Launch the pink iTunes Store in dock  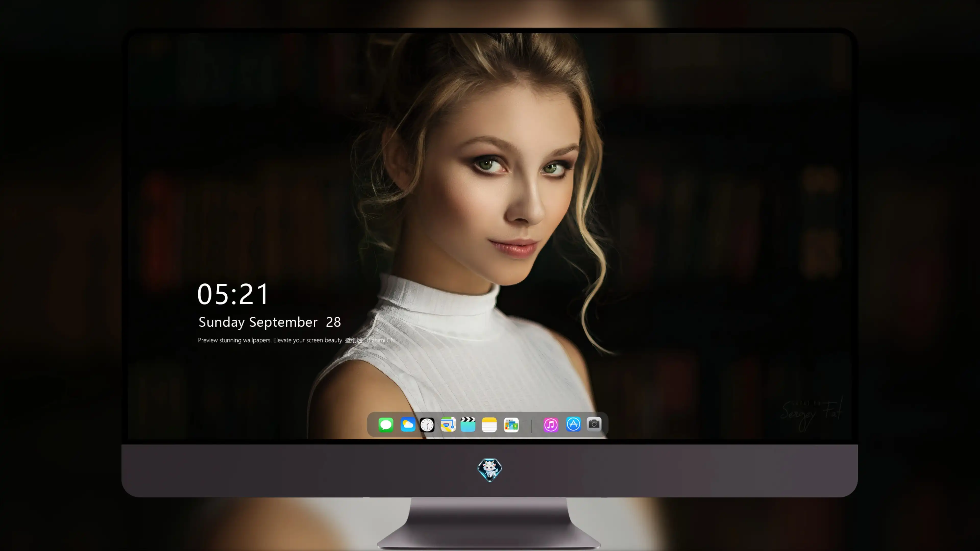pos(551,424)
